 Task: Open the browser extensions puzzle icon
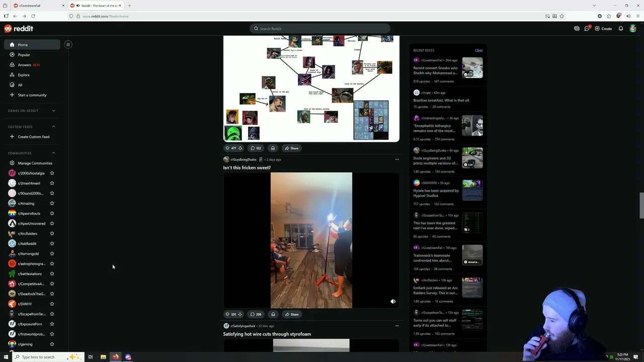(609, 16)
